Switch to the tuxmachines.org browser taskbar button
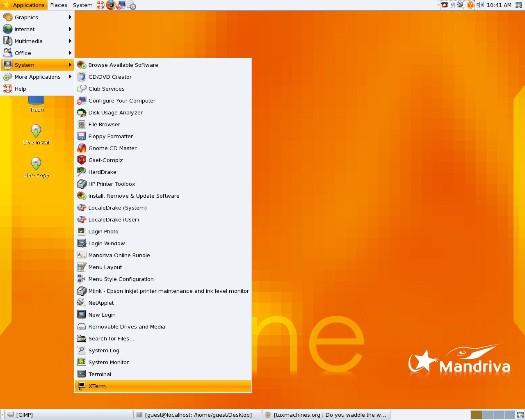This screenshot has height=420, width=525. 326,415
